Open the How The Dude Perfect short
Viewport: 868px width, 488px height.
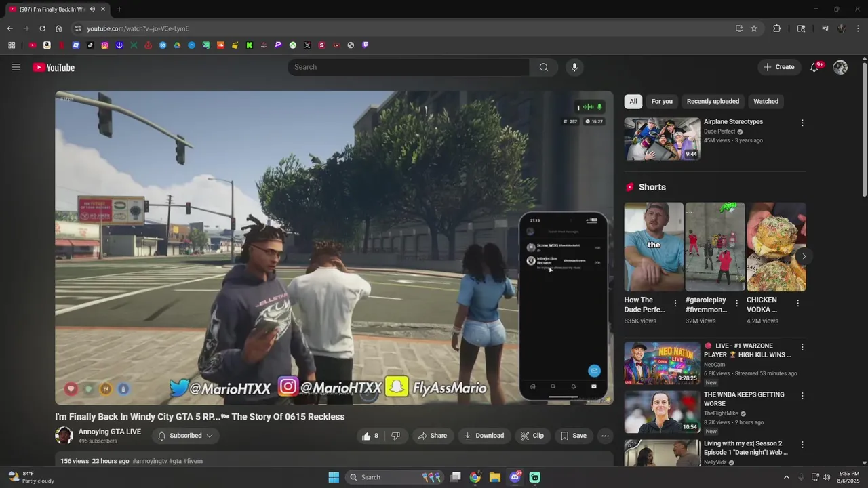pyautogui.click(x=654, y=247)
